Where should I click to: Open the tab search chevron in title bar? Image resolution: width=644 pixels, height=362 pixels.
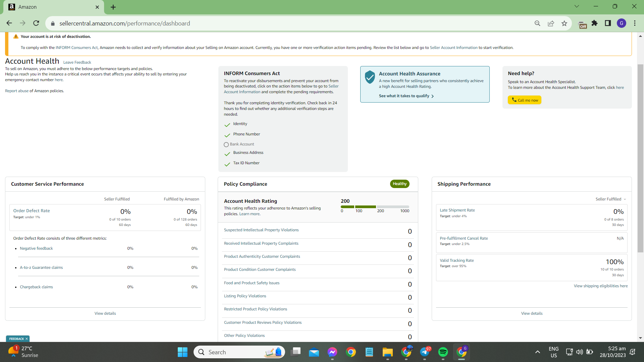(x=577, y=6)
